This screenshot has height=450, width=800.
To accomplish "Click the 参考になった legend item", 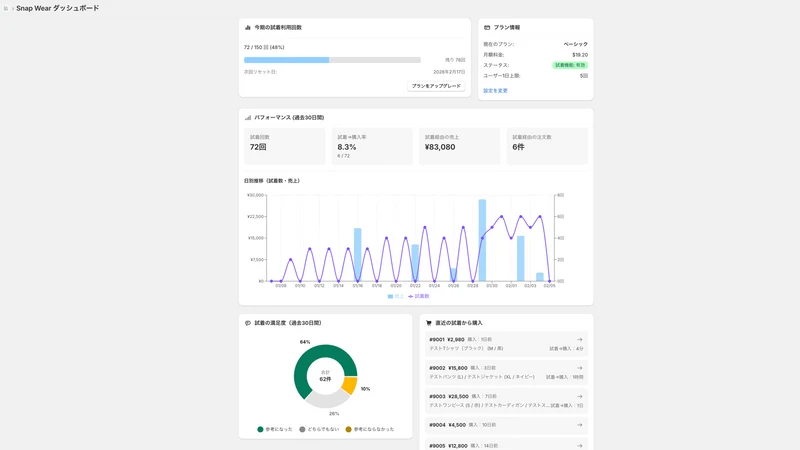I will (x=275, y=429).
